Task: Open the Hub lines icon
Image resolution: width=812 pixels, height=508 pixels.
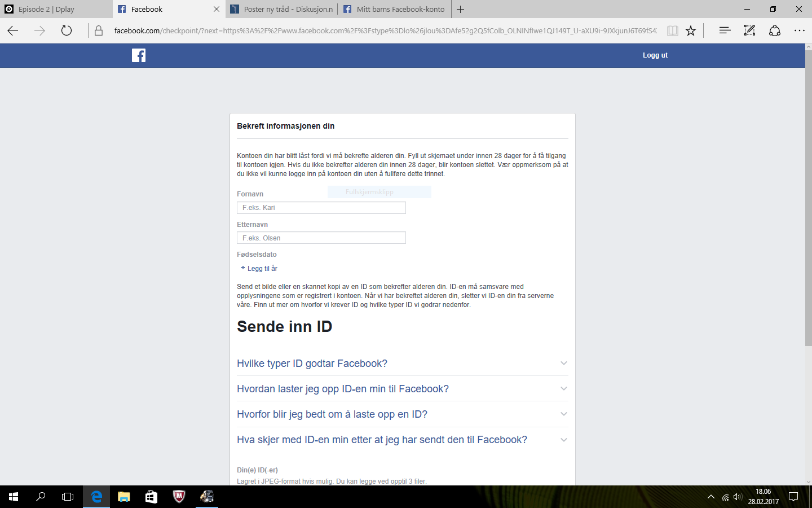Action: pos(725,30)
